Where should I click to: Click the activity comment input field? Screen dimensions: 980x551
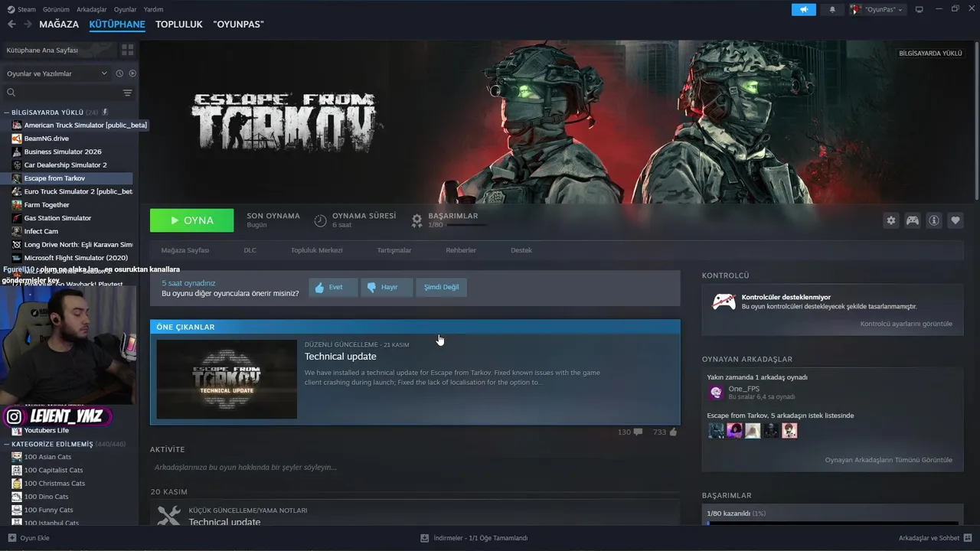(x=415, y=467)
